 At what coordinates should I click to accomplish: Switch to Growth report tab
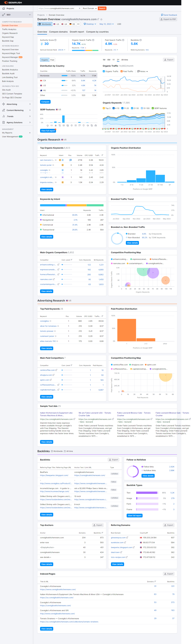tap(77, 32)
